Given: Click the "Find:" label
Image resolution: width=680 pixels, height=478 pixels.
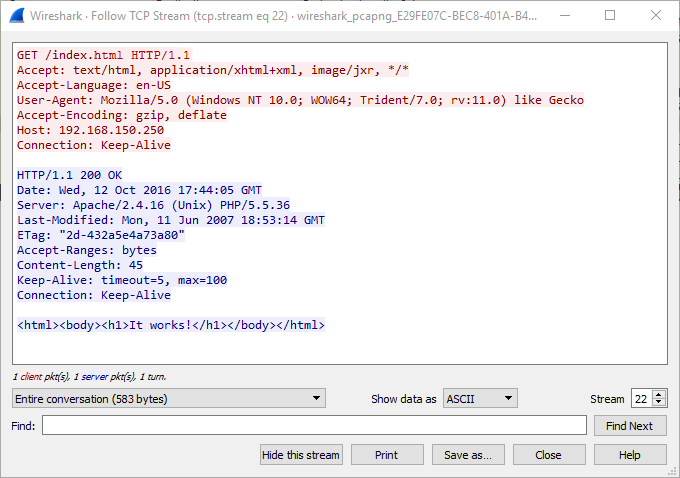Looking at the screenshot, I should click(x=23, y=426).
